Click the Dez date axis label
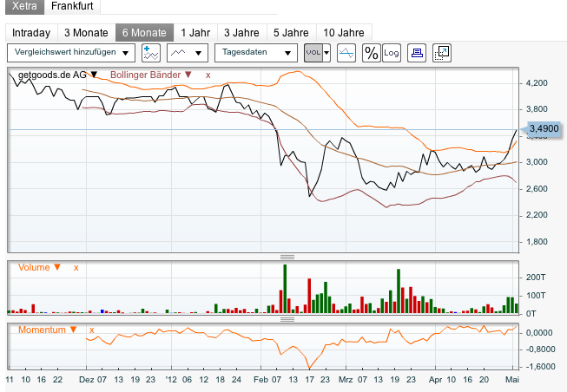 click(x=87, y=380)
